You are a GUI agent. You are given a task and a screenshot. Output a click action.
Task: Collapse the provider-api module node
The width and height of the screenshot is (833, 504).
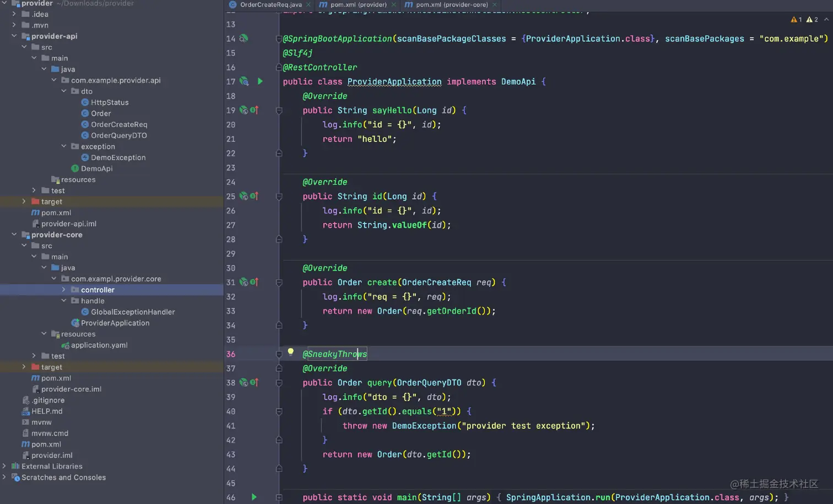[14, 36]
